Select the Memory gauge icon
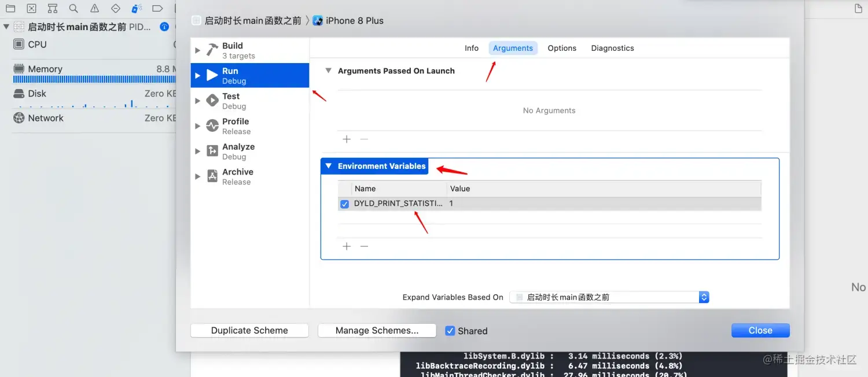 (x=19, y=69)
